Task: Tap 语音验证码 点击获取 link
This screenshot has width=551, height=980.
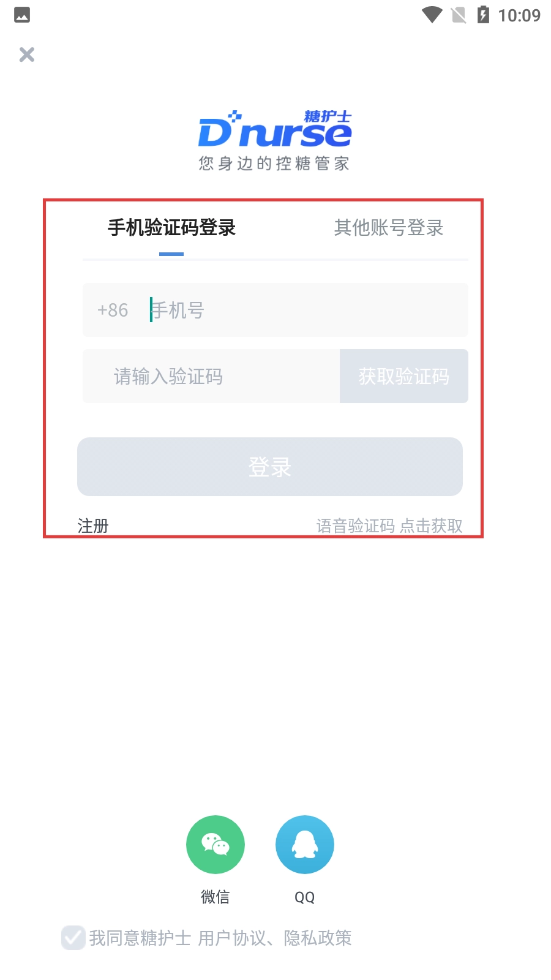Action: (x=389, y=526)
